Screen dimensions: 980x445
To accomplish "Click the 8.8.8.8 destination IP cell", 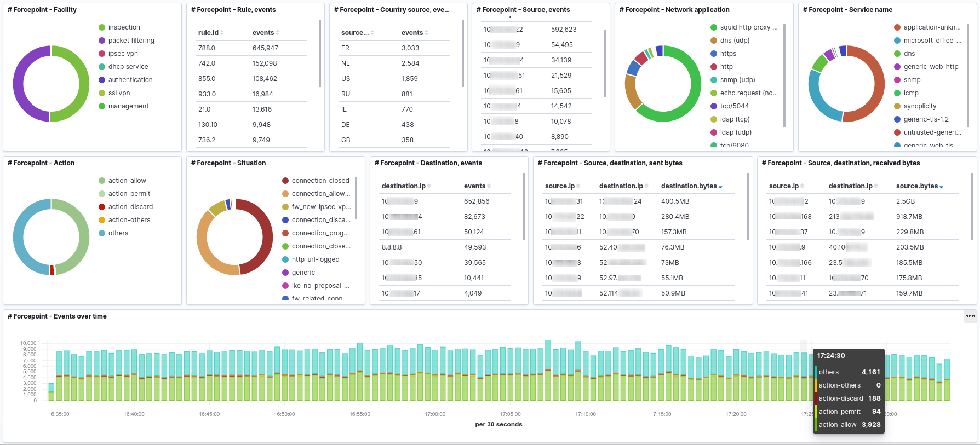I will (392, 247).
